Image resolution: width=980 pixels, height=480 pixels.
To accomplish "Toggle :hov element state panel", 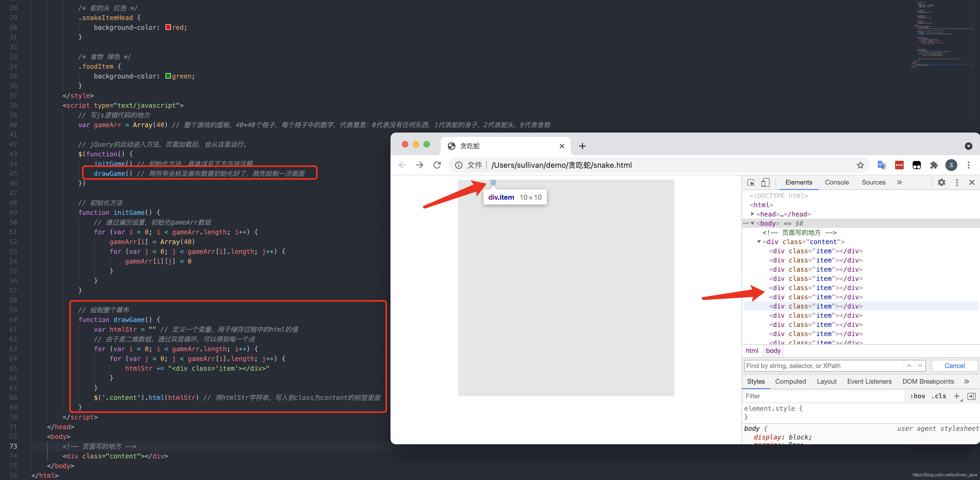I will (x=917, y=396).
